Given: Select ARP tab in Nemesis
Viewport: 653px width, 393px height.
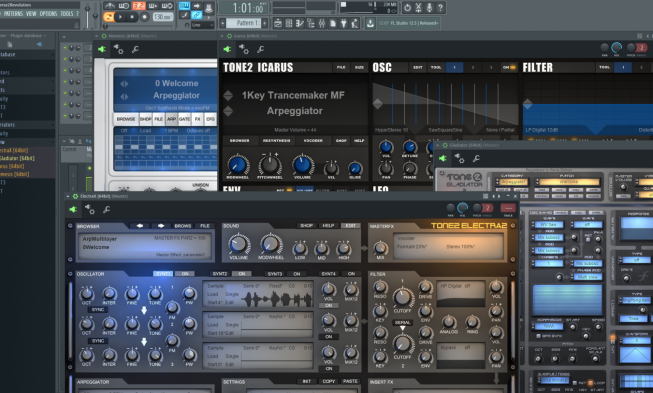Looking at the screenshot, I should click(172, 119).
